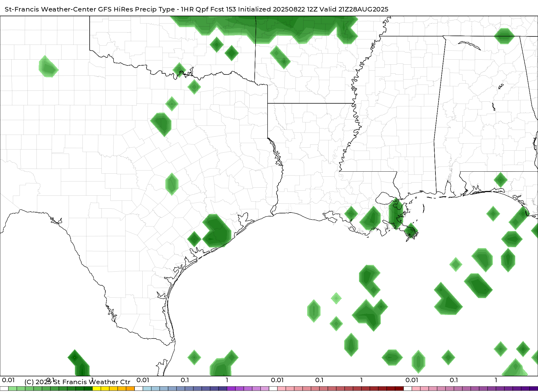Click the '0.01' label above the blue scale
This screenshot has height=392, width=538.
(143, 380)
